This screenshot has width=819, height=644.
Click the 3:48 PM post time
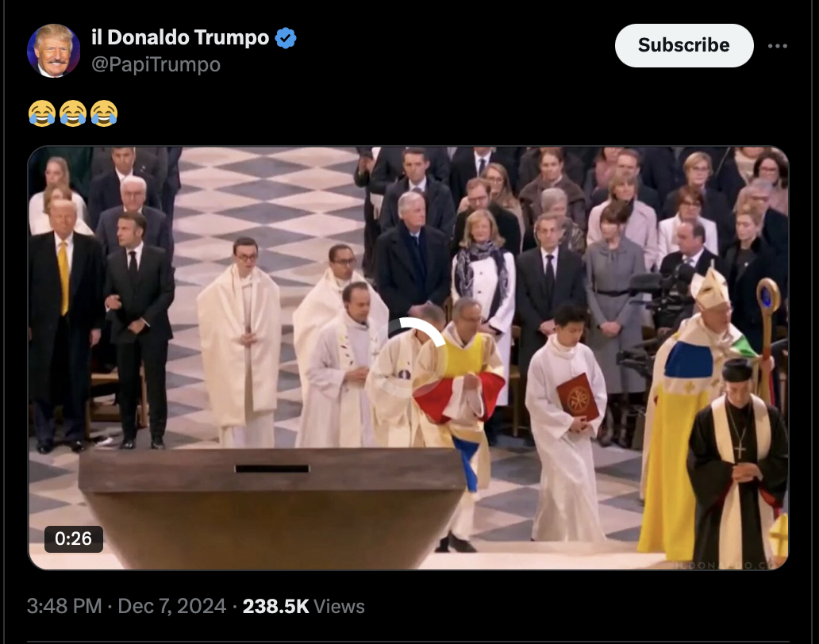pyautogui.click(x=64, y=607)
